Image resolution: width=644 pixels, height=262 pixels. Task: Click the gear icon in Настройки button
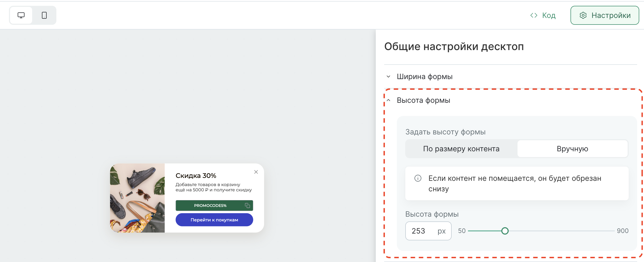click(584, 15)
